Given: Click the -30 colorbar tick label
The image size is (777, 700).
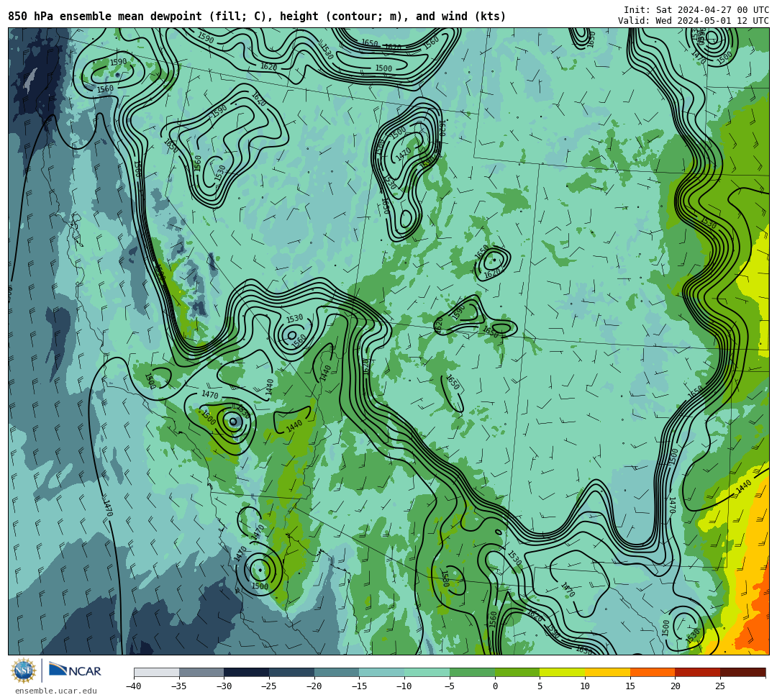Looking at the screenshot, I should [x=224, y=686].
